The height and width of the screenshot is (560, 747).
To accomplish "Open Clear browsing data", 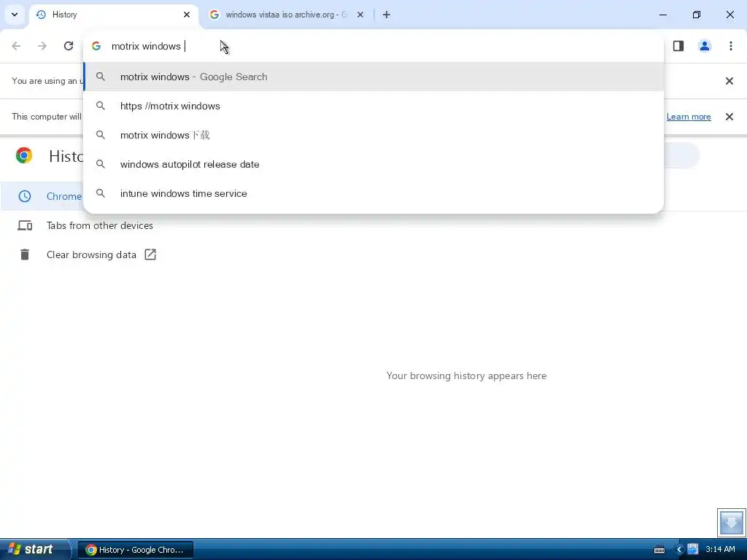I will (91, 254).
